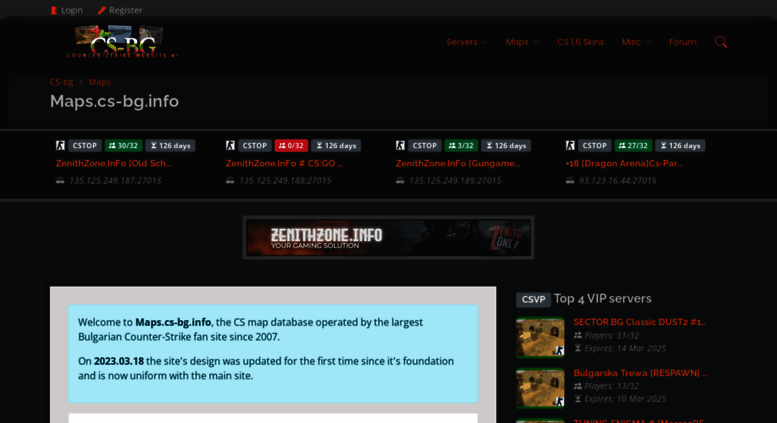Click the CS game icon of the Gungame server
Screen dimensions: 777x423
[x=400, y=145]
